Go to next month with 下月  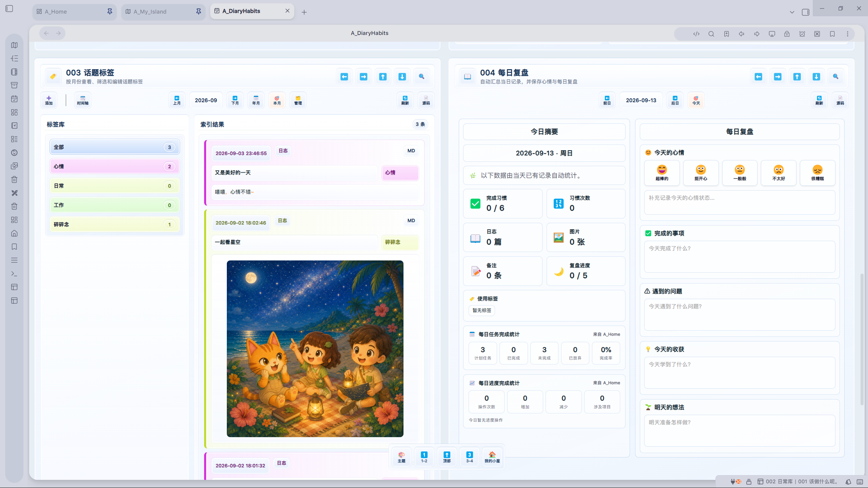tap(235, 100)
